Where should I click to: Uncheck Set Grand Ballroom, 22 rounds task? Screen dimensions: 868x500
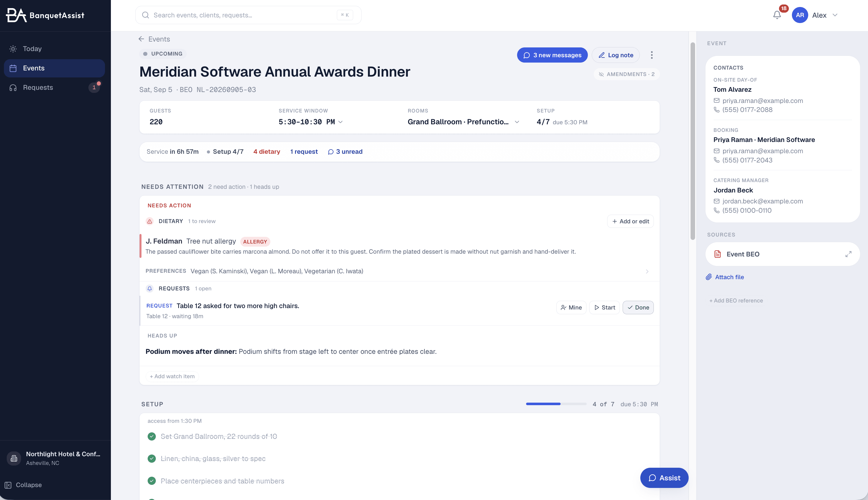pos(152,436)
